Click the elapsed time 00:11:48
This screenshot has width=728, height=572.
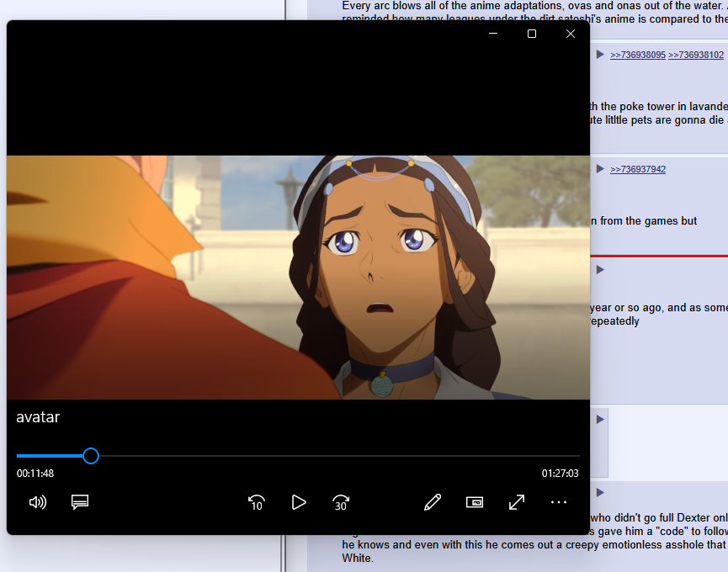35,474
